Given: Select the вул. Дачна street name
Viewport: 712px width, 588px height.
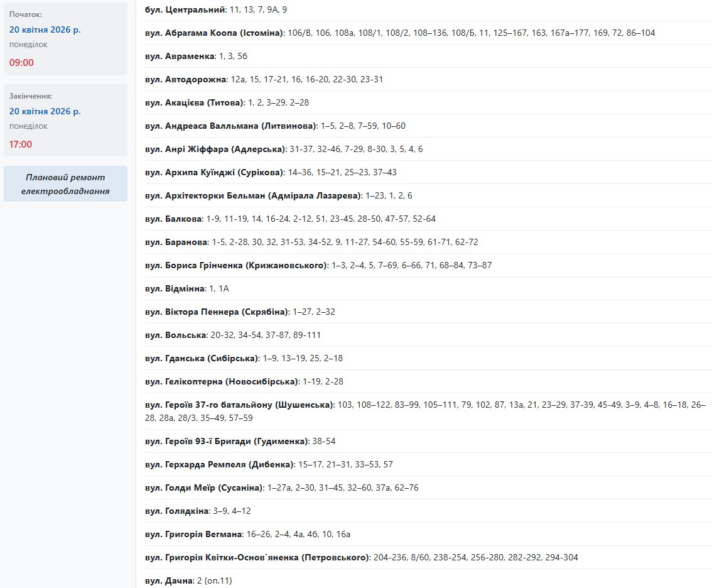Looking at the screenshot, I should point(169,580).
